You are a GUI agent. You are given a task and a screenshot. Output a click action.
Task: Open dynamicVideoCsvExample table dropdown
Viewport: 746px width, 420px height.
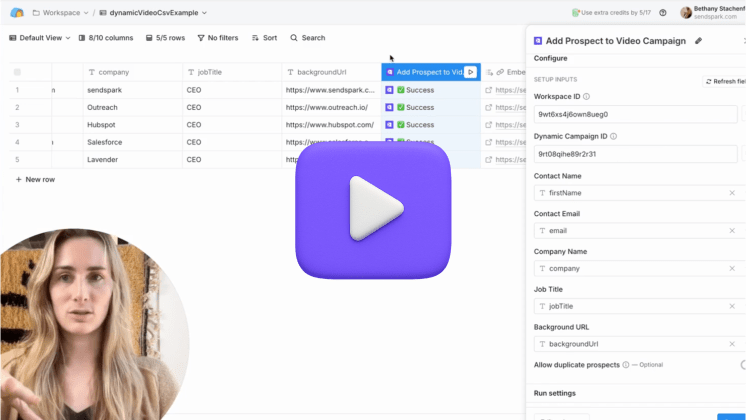[x=153, y=13]
